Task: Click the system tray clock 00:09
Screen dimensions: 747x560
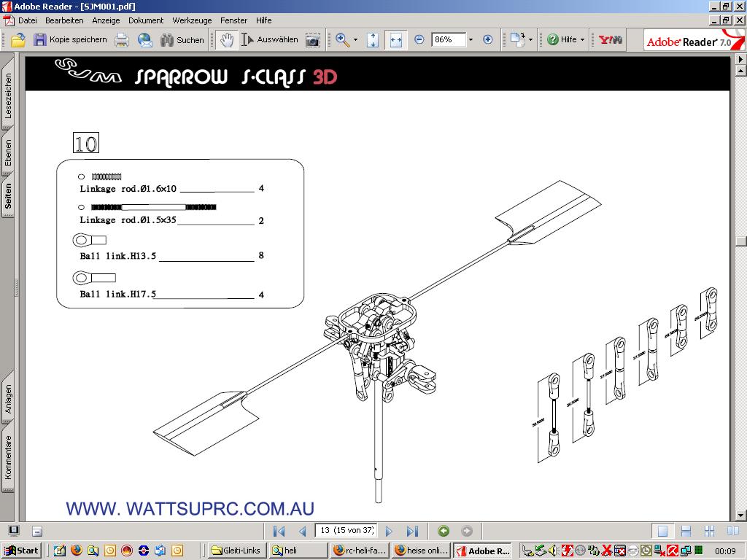Action: tap(725, 551)
